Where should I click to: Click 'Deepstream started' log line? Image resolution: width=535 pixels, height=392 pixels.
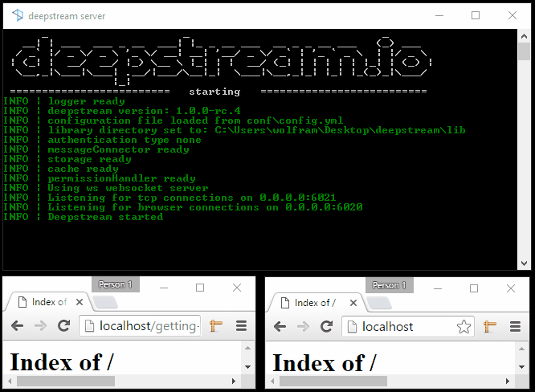coord(105,217)
